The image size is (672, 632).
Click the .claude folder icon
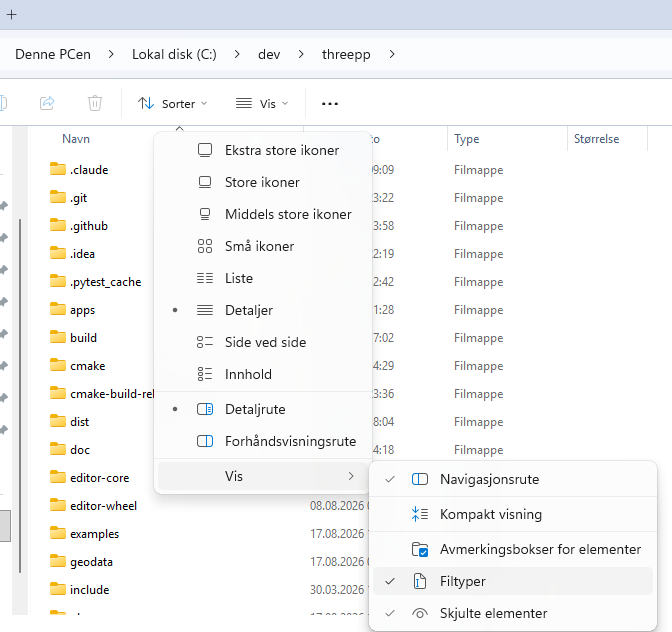[x=58, y=169]
